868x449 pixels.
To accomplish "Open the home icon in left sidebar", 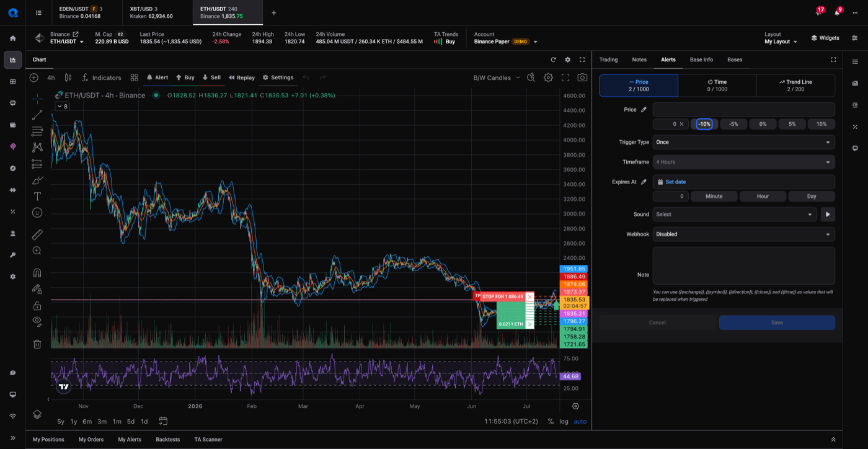I will (12, 38).
